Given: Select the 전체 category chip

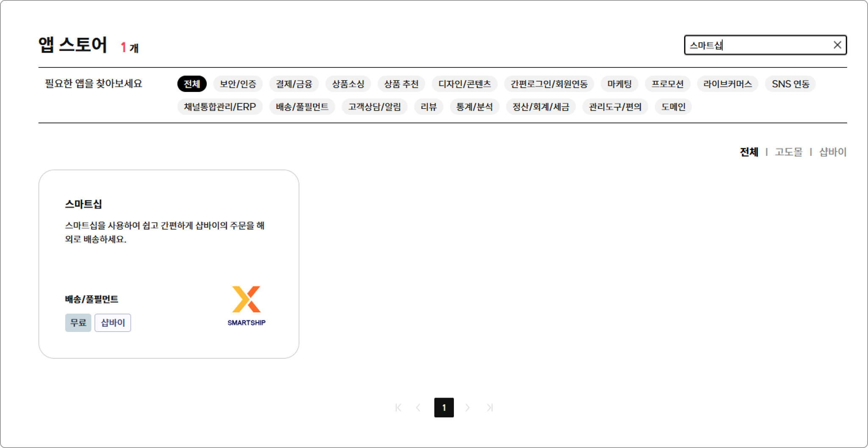Looking at the screenshot, I should [192, 83].
